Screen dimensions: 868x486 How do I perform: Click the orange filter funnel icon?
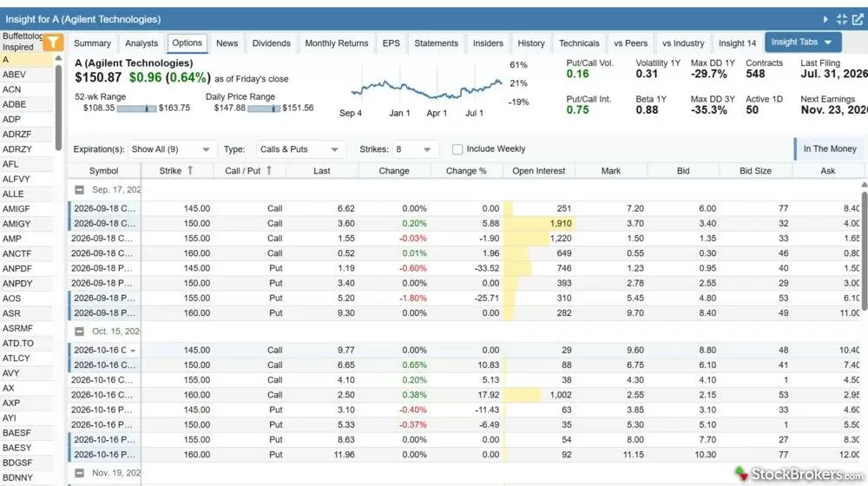[x=53, y=43]
